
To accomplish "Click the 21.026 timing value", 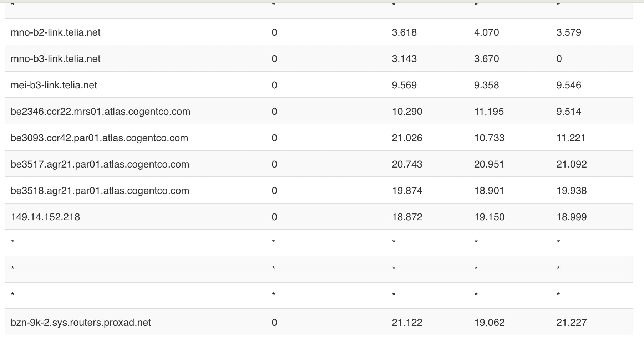I will (407, 138).
